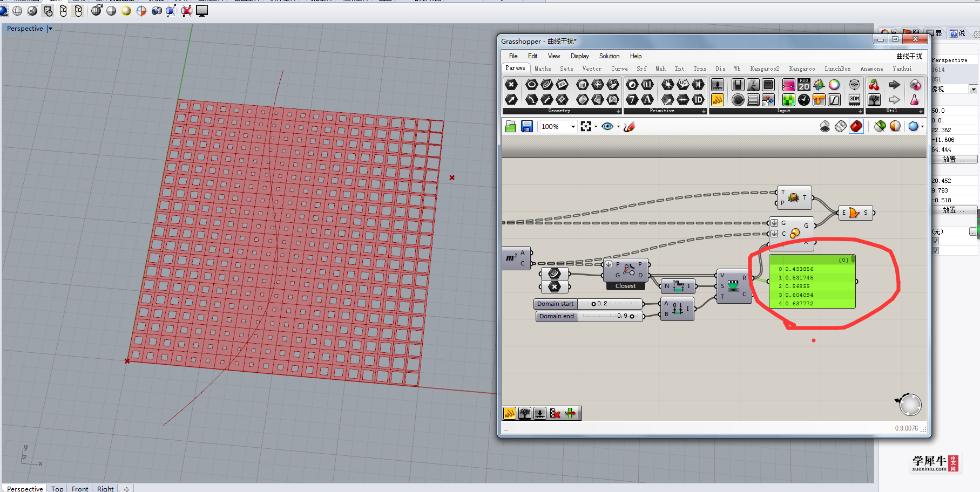Save the Grasshopper document
Image resolution: width=980 pixels, height=492 pixels.
[x=527, y=126]
